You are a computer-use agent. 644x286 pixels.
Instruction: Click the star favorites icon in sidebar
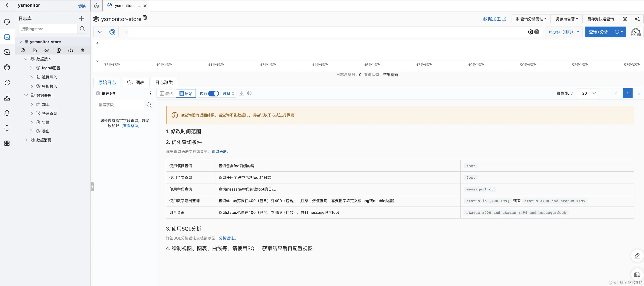pos(7,128)
